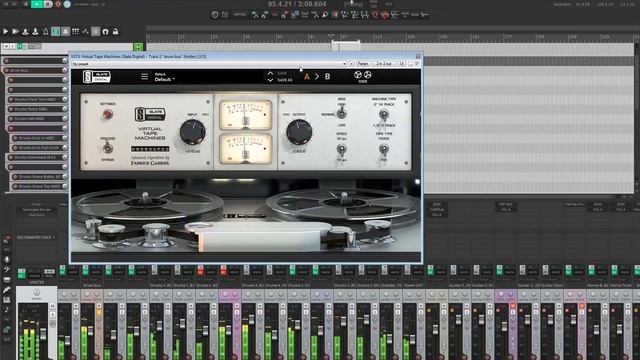The width and height of the screenshot is (640, 360).
Task: Toggle the FX enable checkbox in the window header
Action: 417,64
